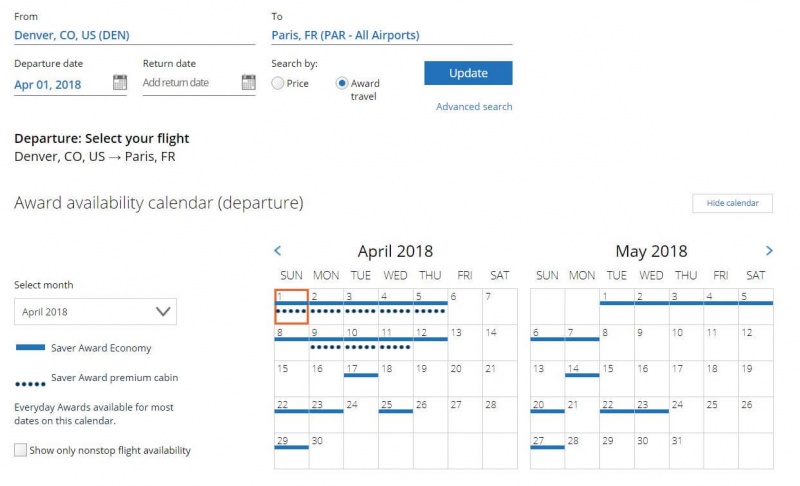Select the Award travel radio button
This screenshot has width=800, height=486.
[x=342, y=84]
